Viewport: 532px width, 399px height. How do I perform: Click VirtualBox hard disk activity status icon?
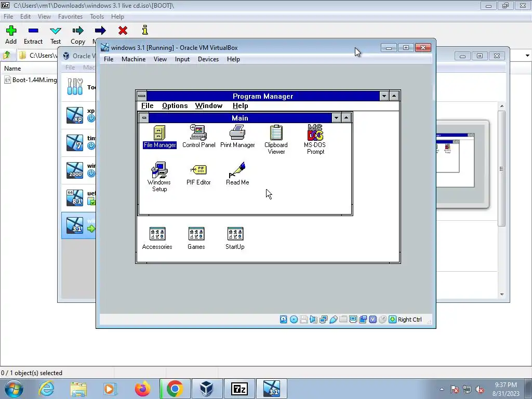pos(283,320)
